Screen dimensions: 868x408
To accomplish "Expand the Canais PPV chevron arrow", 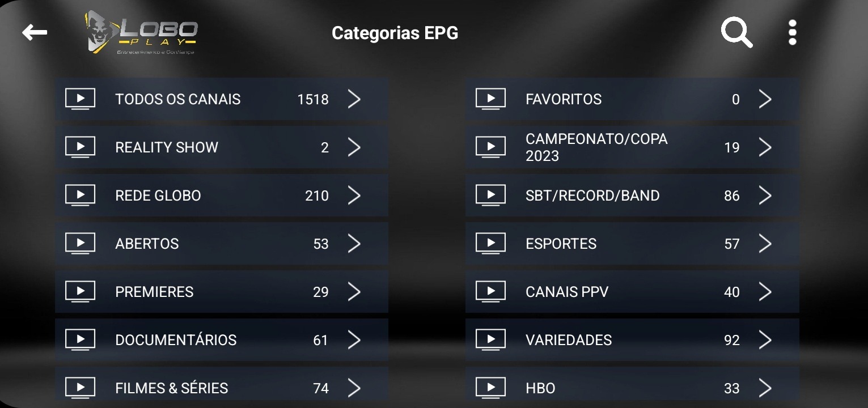I will [765, 292].
